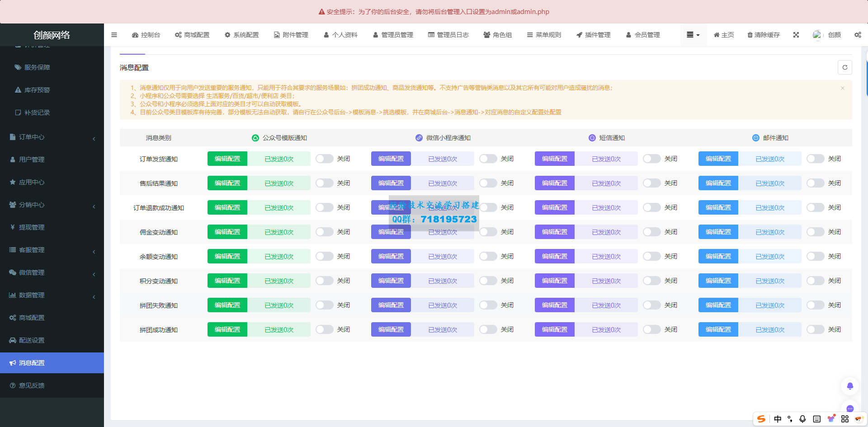Open 应用中心 in sidebar

pyautogui.click(x=52, y=182)
